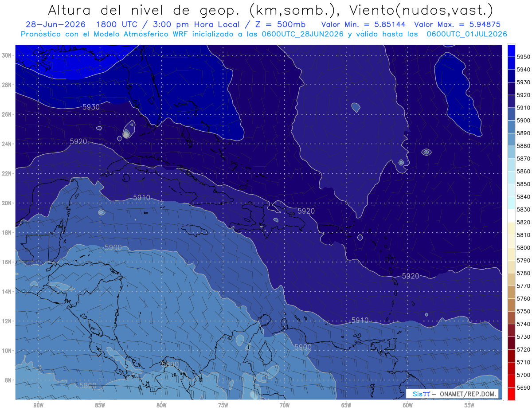Click the '0600UTC_28JUN2026' initialization time text
The width and height of the screenshot is (532, 411).
303,34
